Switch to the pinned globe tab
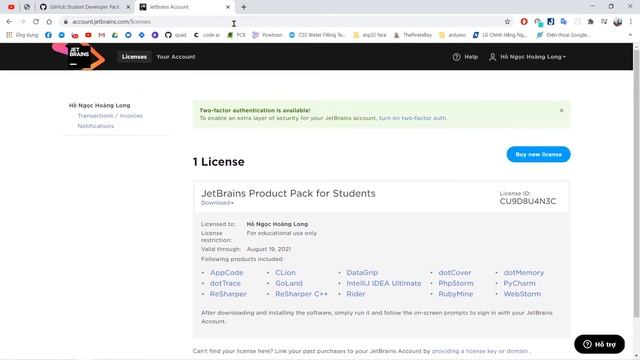Screen dimensions: 640x360 (27, 7)
